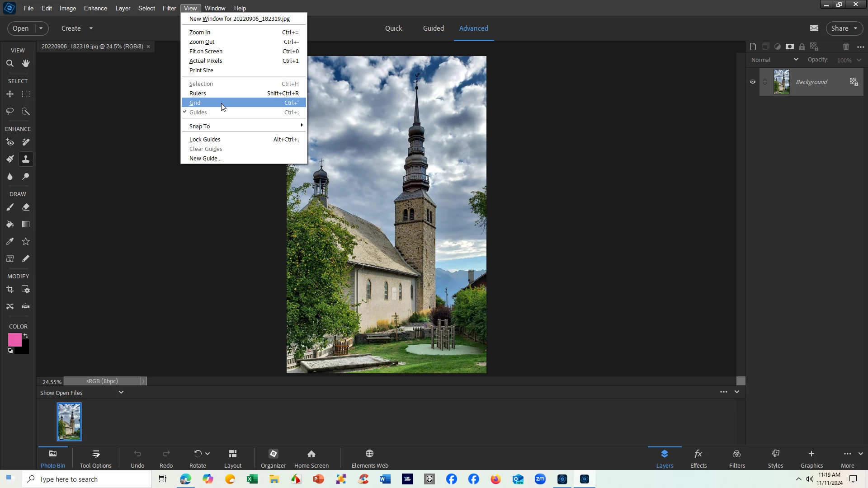The width and height of the screenshot is (868, 488).
Task: Expand the blend mode Normal dropdown
Action: tap(775, 60)
